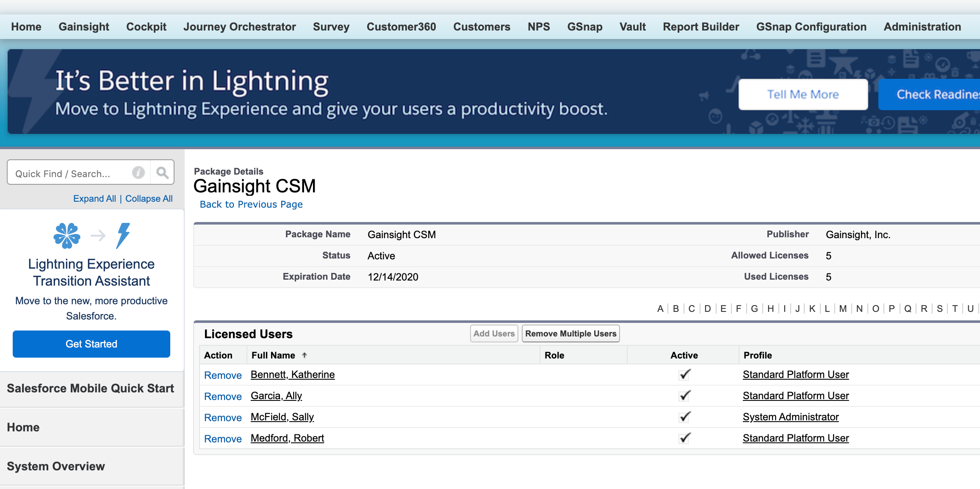Click the Expand All link
This screenshot has height=489, width=980.
pos(94,198)
